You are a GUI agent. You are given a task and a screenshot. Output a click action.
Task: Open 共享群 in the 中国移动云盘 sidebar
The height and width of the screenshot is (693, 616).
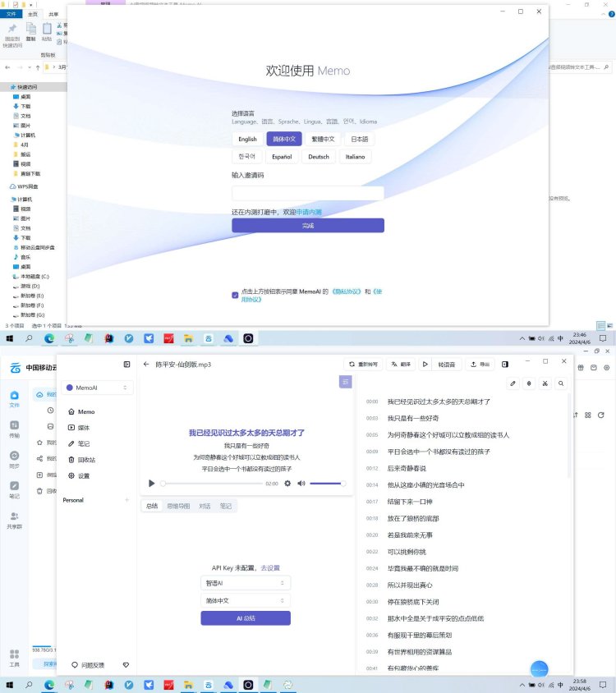tap(14, 520)
